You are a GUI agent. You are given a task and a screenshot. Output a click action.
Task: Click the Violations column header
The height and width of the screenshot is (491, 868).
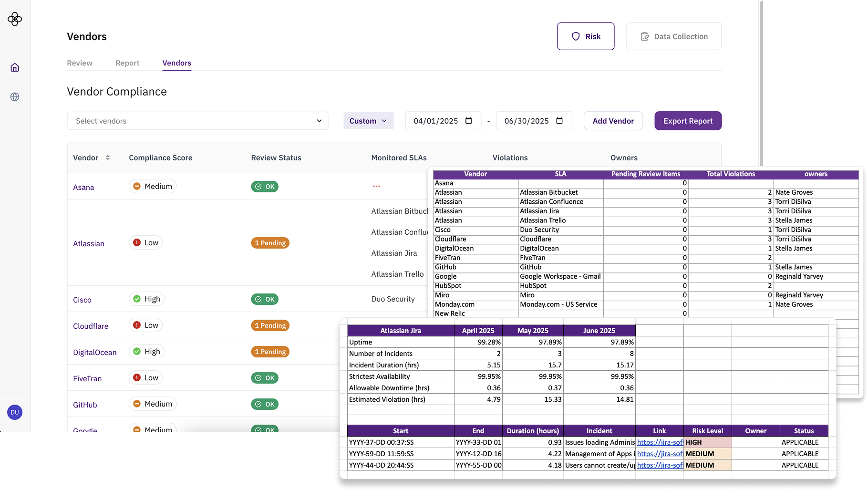tap(510, 157)
